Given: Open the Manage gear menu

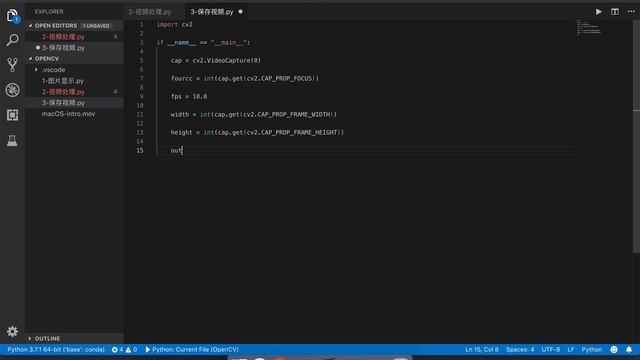Looking at the screenshot, I should [x=12, y=331].
